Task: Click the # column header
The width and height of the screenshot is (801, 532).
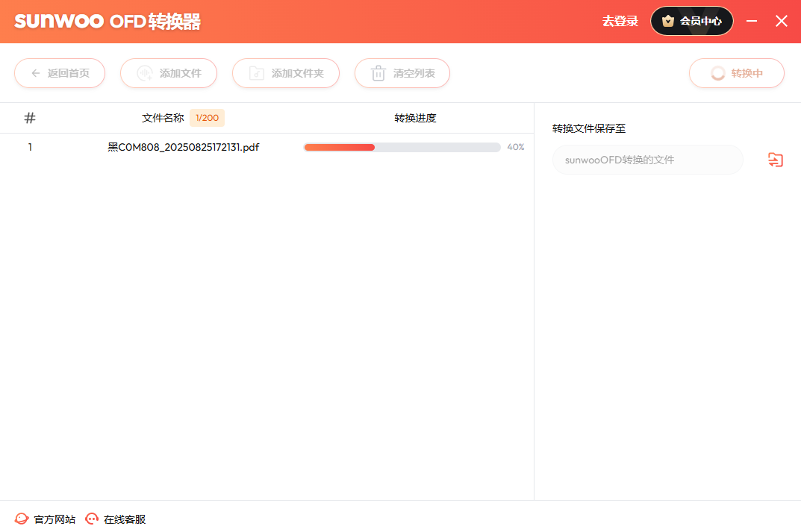Action: 30,118
